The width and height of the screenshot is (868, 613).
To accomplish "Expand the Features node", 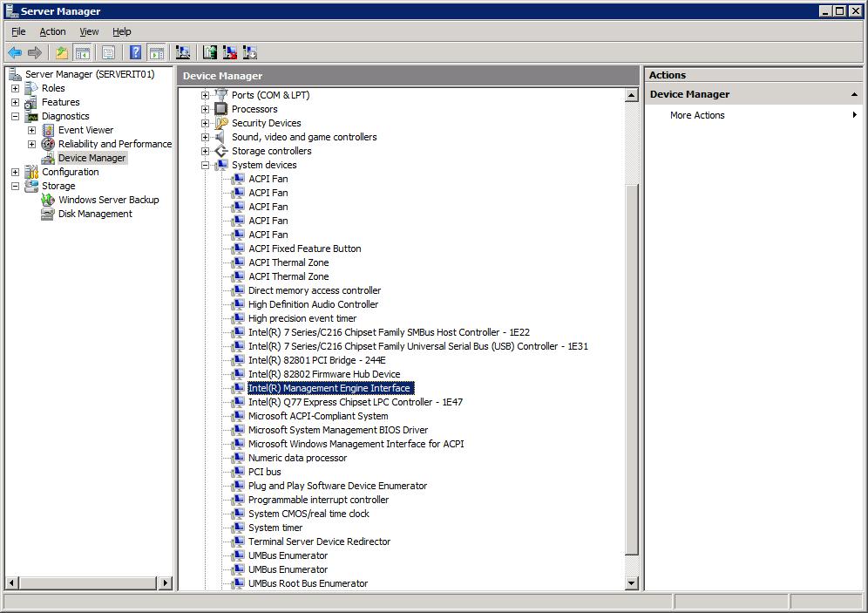I will click(15, 102).
